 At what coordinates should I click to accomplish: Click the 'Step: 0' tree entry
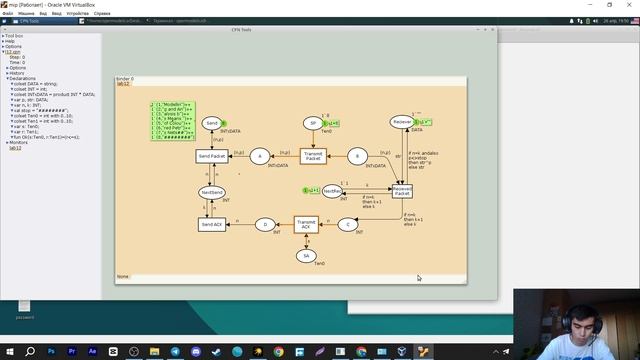17,57
